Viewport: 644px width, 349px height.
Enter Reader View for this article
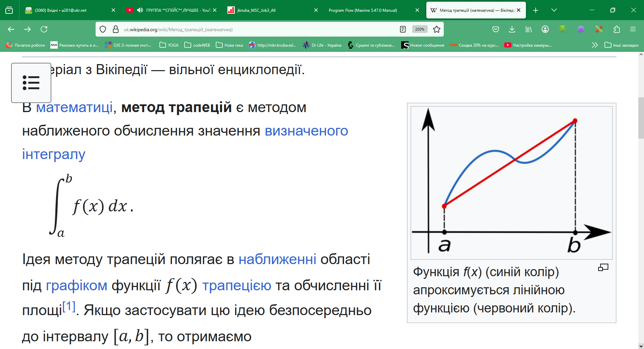[x=402, y=29]
